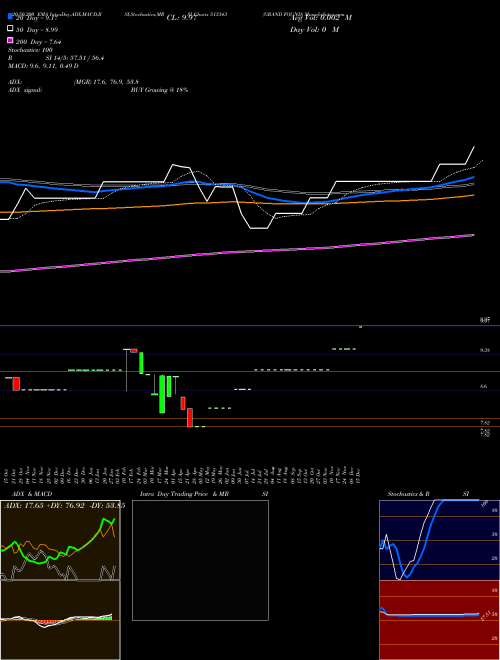Click the magenta 200 Day legend swatch
This screenshot has width=500, height=660.
(x=10, y=41)
